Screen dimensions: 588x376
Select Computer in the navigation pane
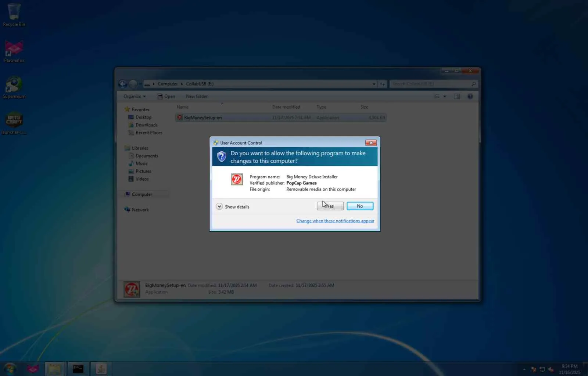[138, 194]
